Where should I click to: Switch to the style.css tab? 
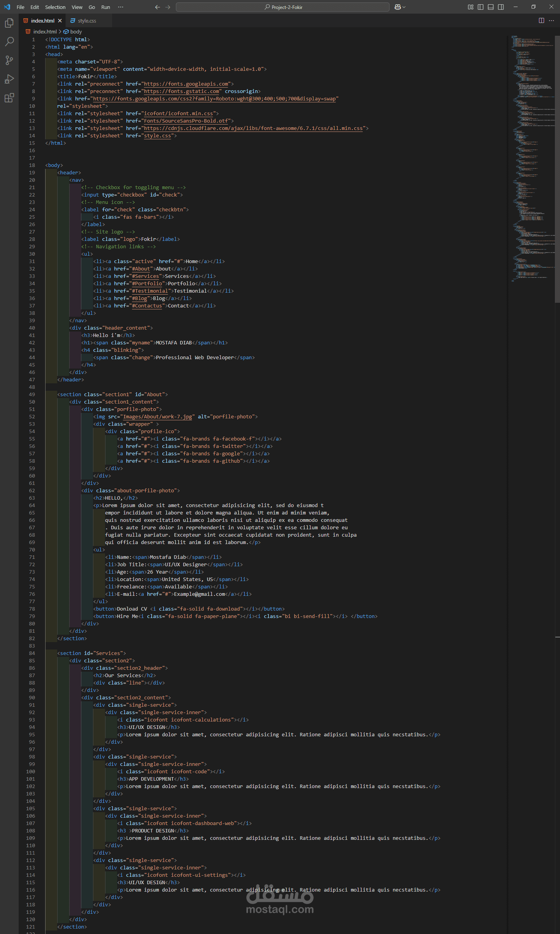pos(86,21)
